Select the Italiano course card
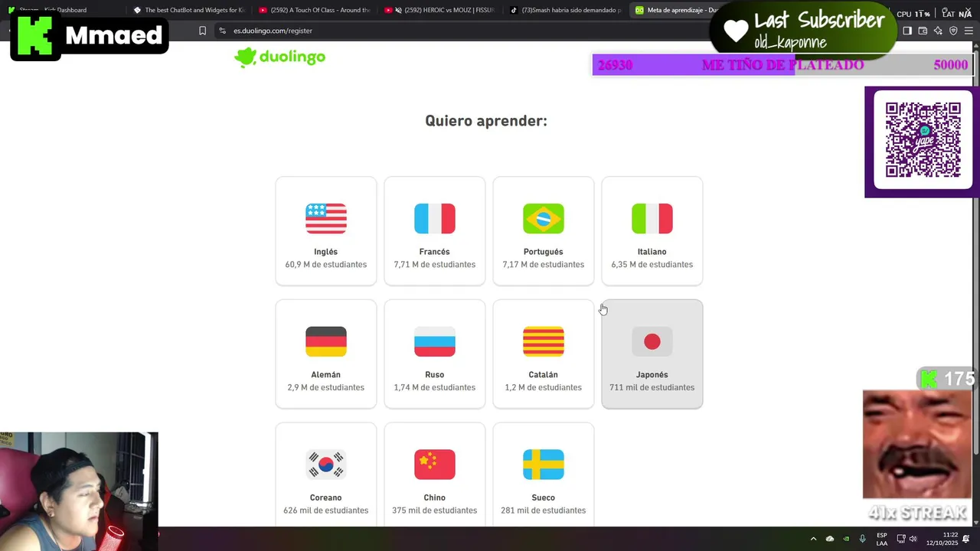980x551 pixels. [652, 231]
